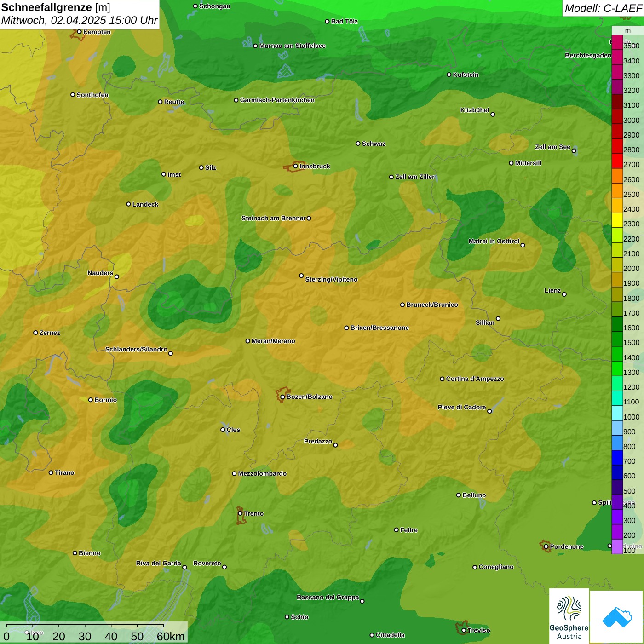Click the legend value 3000
Image resolution: width=644 pixels, height=644 pixels.
(x=632, y=120)
